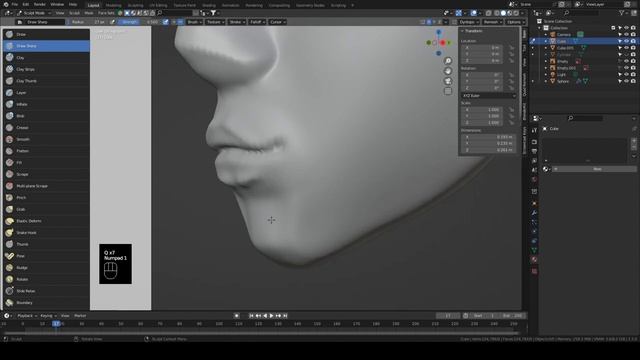640x360 pixels.
Task: Select the Clay Strips brush
Action: (47, 69)
